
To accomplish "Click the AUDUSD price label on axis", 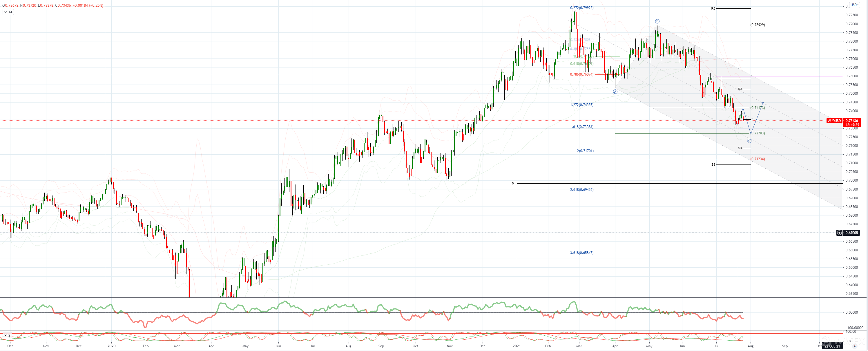I will click(x=834, y=121).
